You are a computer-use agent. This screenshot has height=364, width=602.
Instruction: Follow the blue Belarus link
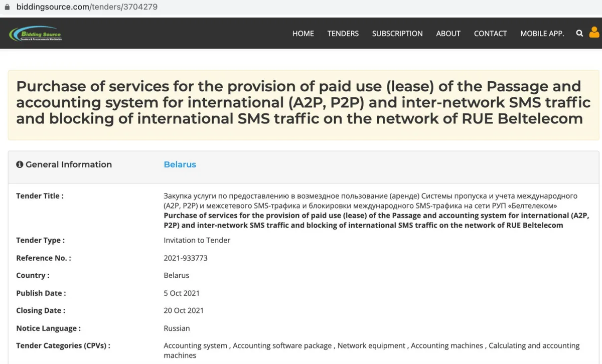(x=180, y=164)
